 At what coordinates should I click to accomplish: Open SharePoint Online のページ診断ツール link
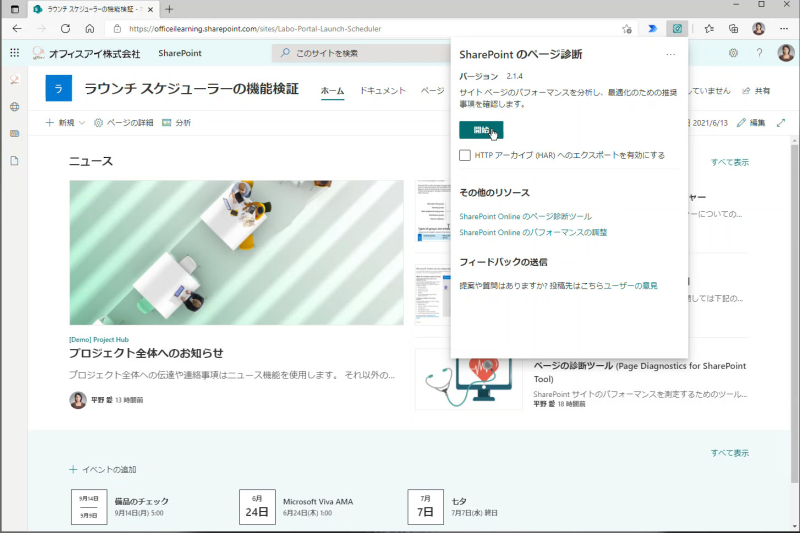[526, 216]
